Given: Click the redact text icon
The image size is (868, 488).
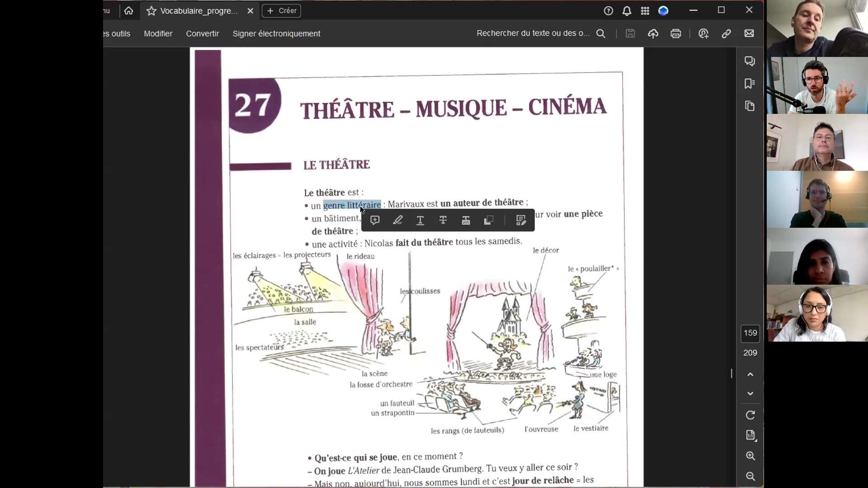Looking at the screenshot, I should click(x=466, y=220).
